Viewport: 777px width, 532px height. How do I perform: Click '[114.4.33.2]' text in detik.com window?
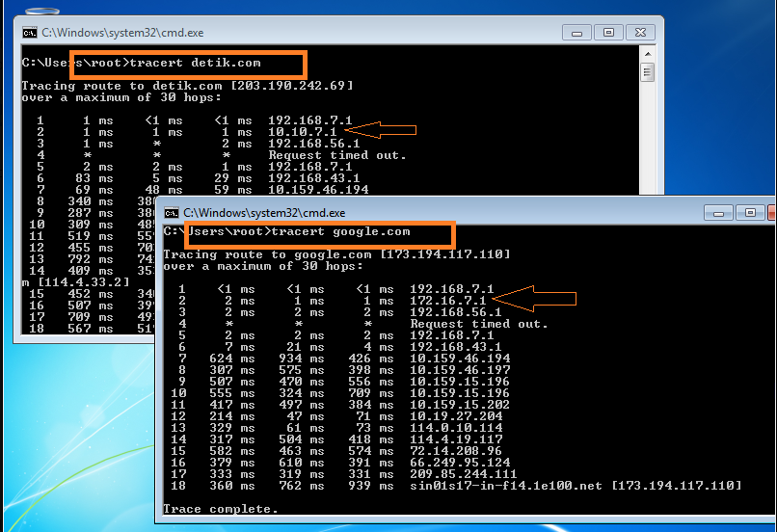coord(83,281)
